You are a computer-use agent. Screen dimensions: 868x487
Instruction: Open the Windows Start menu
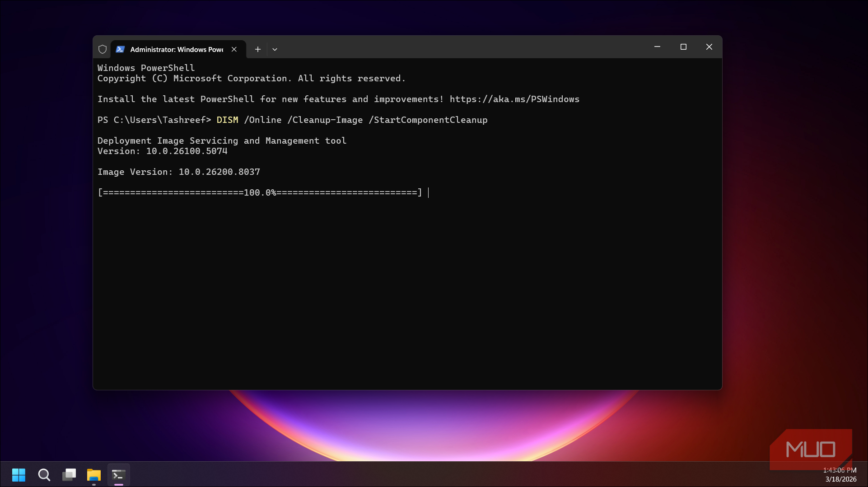click(x=19, y=475)
